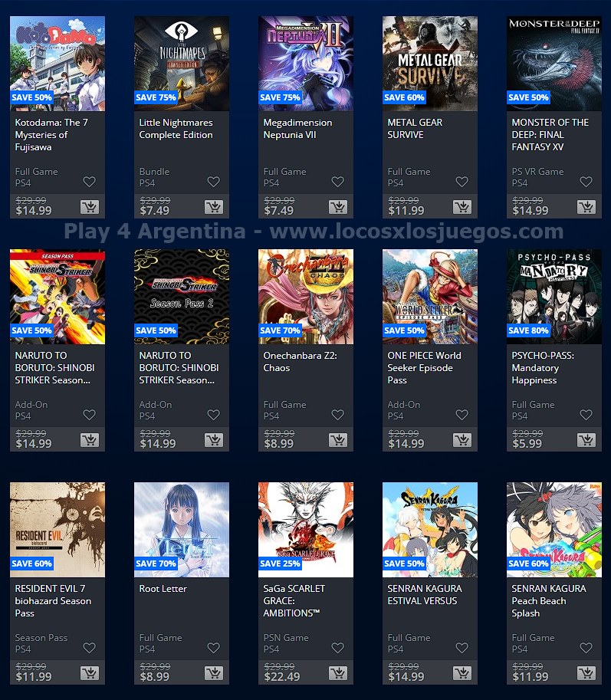
Task: Toggle wishlist heart for MONSTER OF THE DEEP
Action: point(586,182)
